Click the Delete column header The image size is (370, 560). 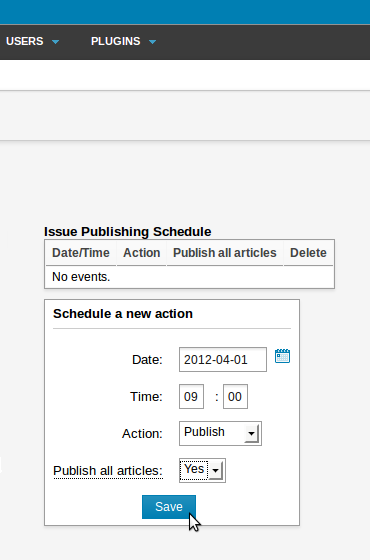(308, 253)
